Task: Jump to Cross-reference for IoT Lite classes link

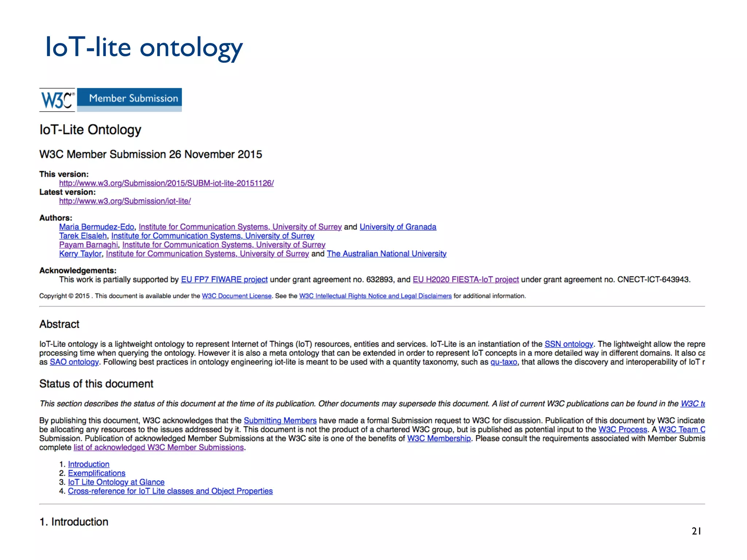Action: (170, 491)
